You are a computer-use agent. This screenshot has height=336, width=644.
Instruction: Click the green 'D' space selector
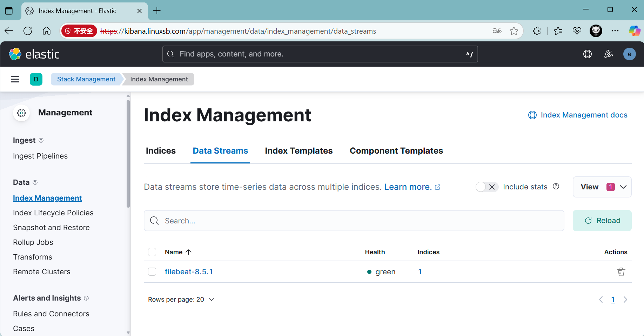pyautogui.click(x=36, y=79)
